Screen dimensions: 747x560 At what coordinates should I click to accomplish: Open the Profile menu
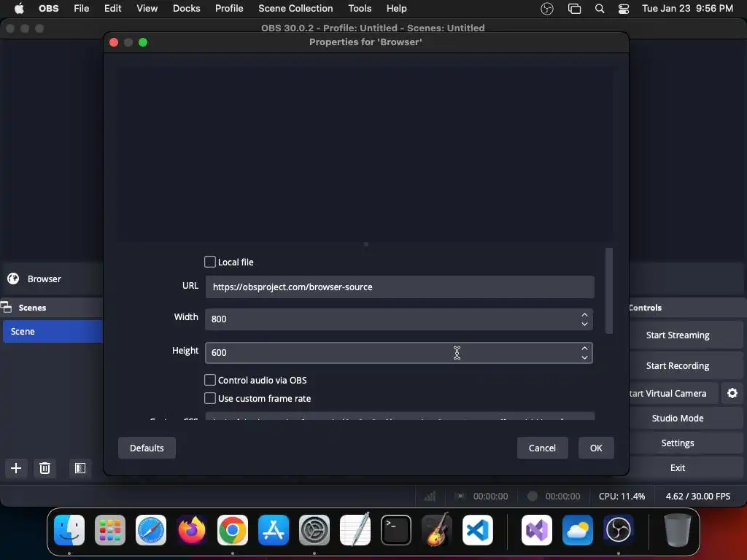tap(229, 9)
